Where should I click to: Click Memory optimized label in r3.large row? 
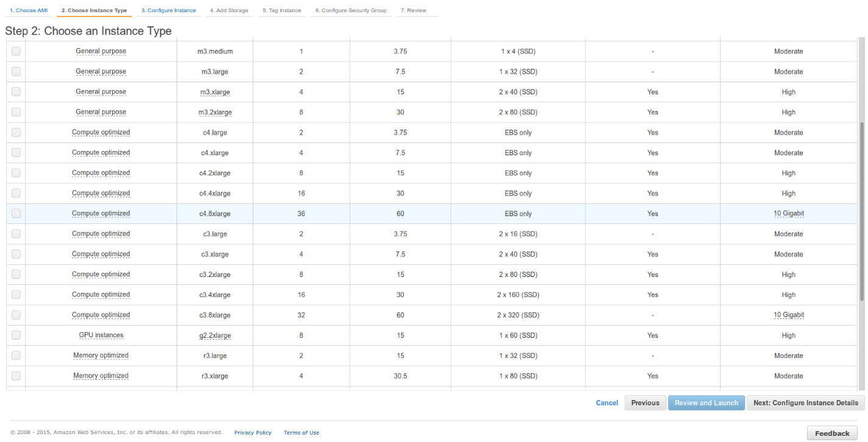click(101, 356)
